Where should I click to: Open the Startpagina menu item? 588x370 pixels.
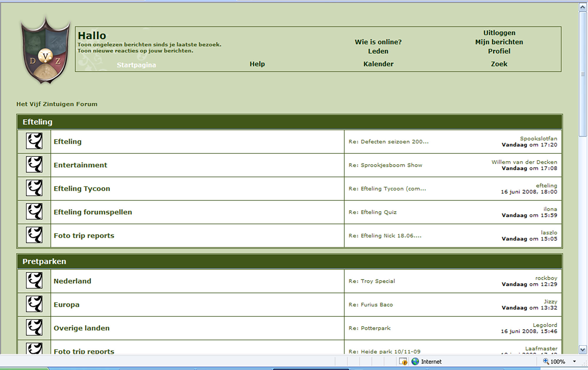(x=136, y=65)
